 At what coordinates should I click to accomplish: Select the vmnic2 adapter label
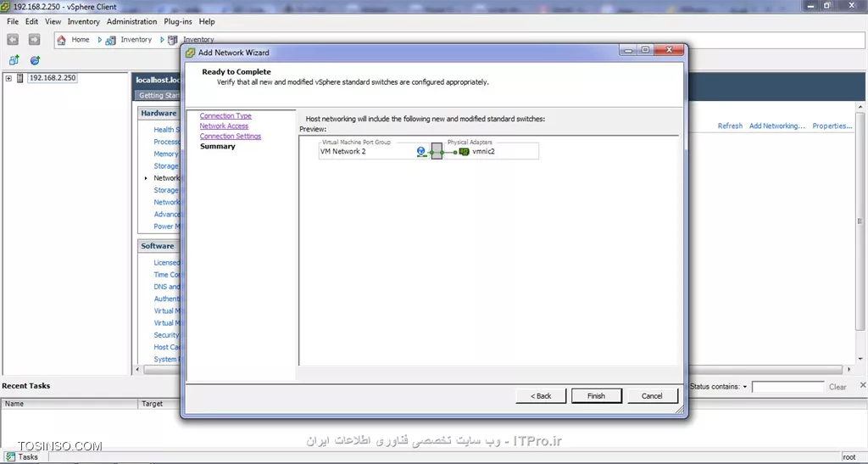[x=483, y=151]
